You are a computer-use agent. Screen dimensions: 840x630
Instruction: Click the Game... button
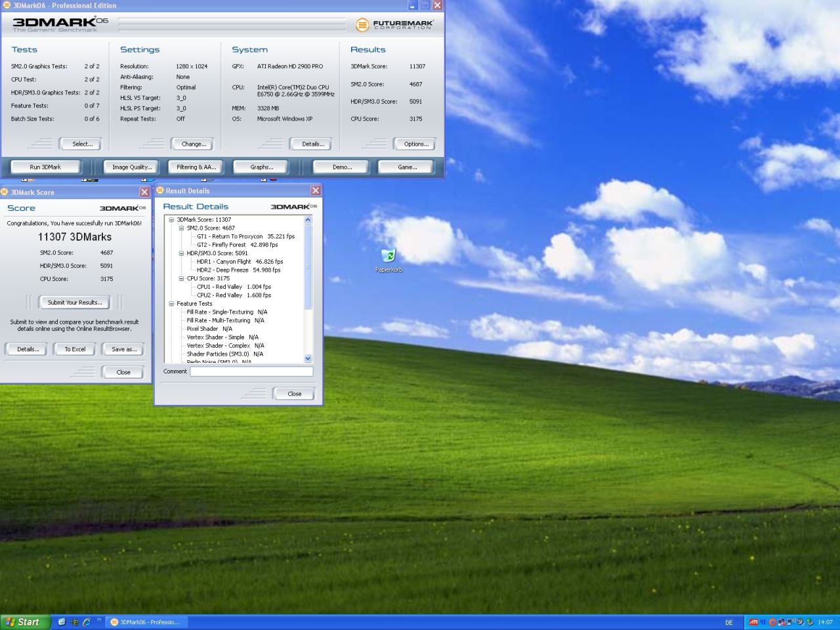click(x=407, y=167)
